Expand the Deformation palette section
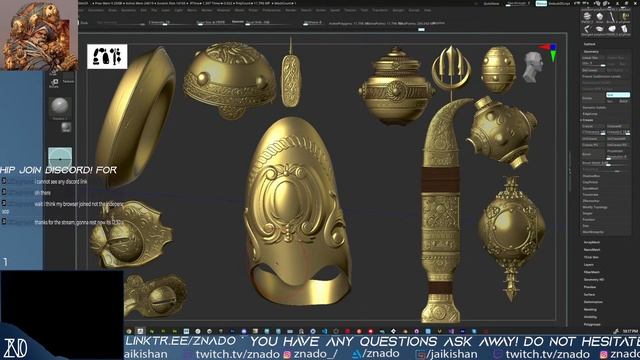Screen dimensions: 640x360 click(x=593, y=302)
